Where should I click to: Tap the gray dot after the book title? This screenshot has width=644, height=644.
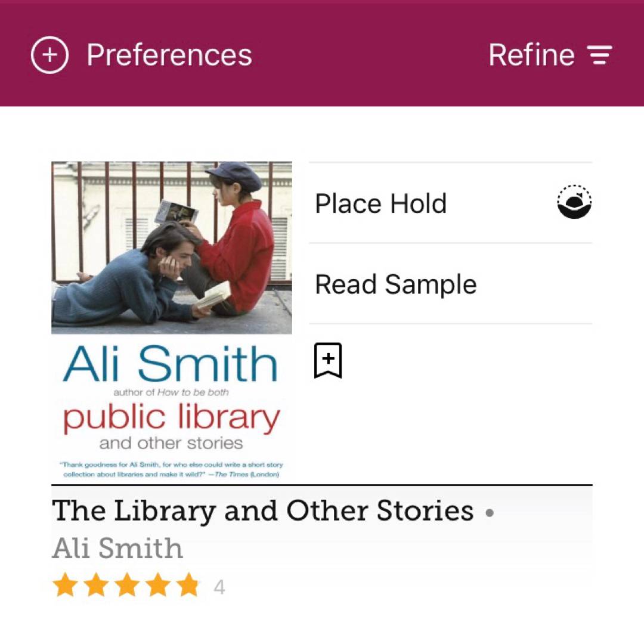coord(490,513)
